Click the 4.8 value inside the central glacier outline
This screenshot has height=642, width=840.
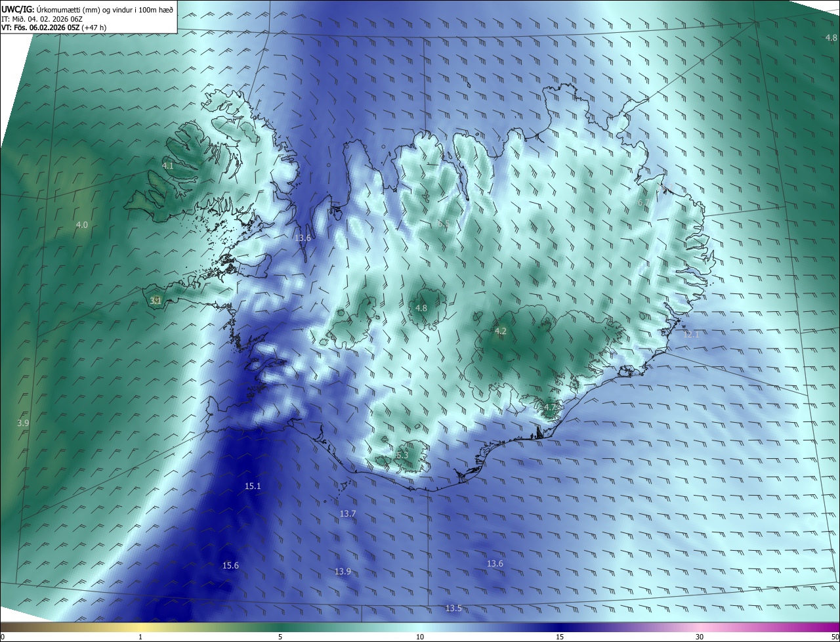pyautogui.click(x=421, y=309)
